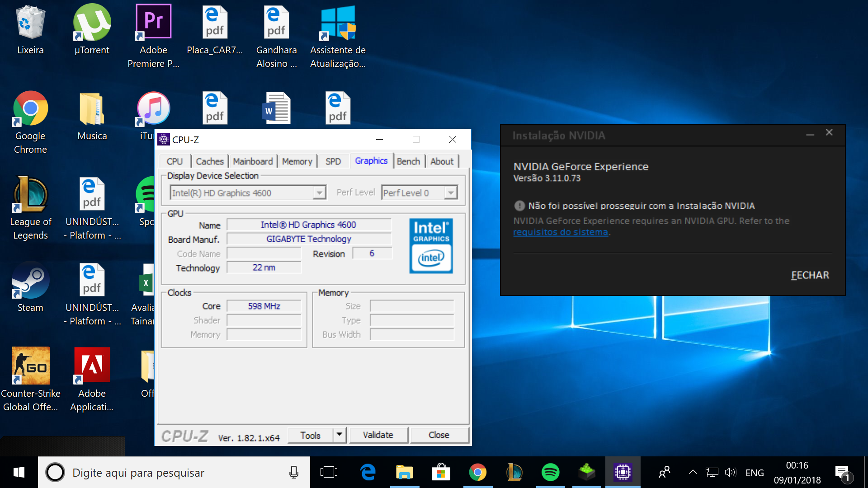Open volume control in system tray
This screenshot has width=868, height=488.
click(731, 473)
